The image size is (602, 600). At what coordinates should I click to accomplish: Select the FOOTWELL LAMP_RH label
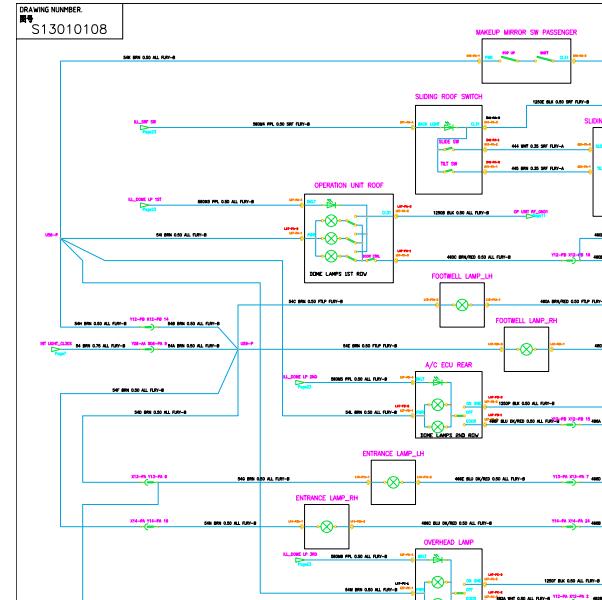click(x=526, y=321)
